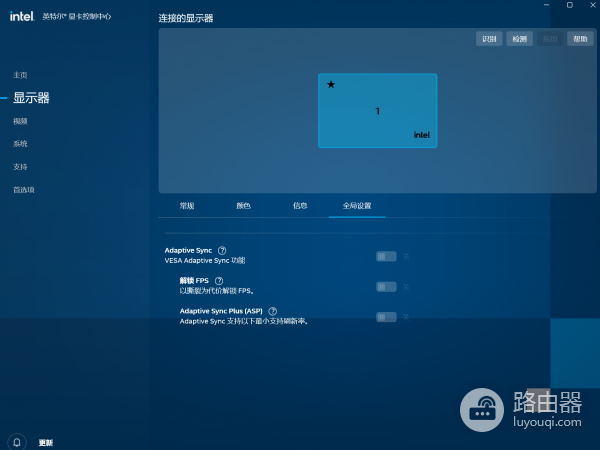Go to 主页 in the sidebar
The height and width of the screenshot is (450, 600).
tap(20, 75)
